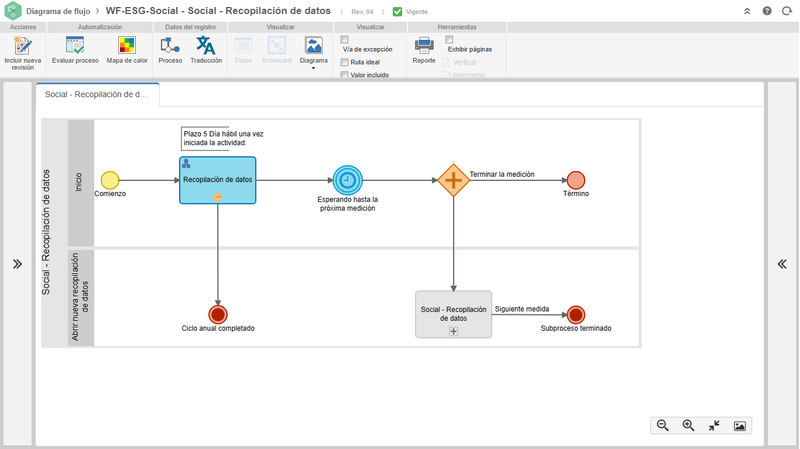Open the Diagrama dropdown menu

tap(313, 52)
